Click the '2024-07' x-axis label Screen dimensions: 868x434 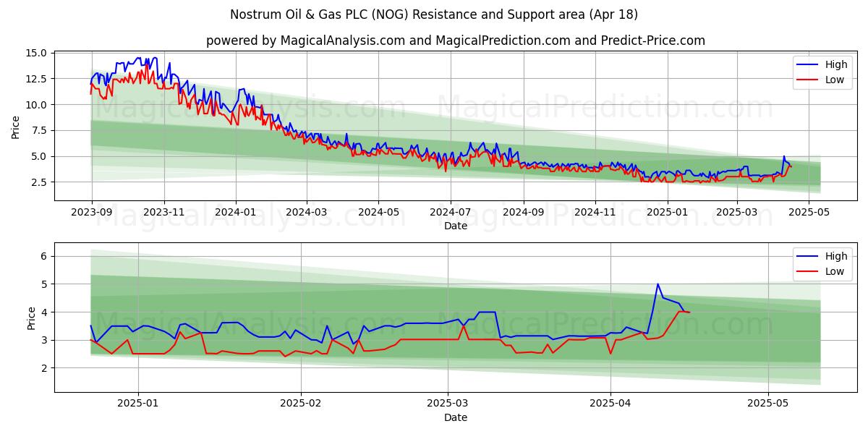pos(451,212)
